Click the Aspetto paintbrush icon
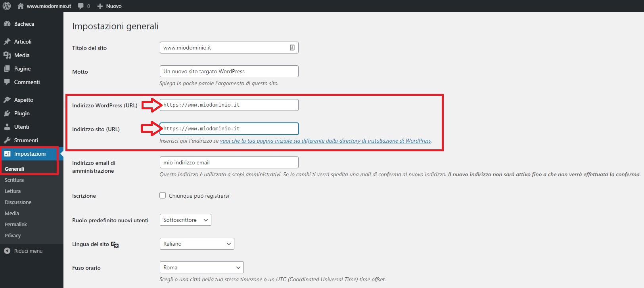 click(7, 100)
